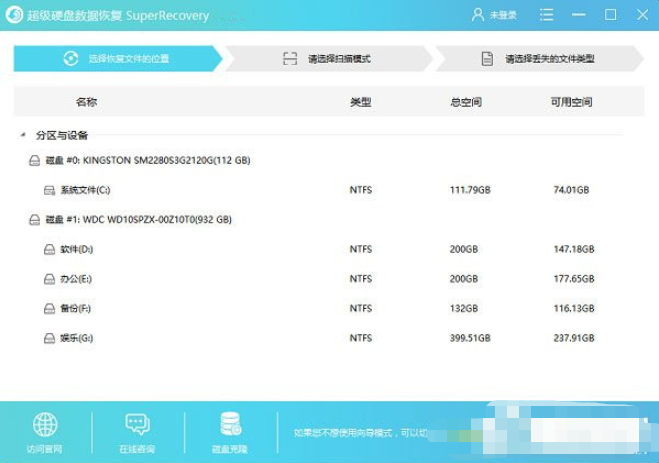Click the drive icon beside 娱乐(G:)

49,339
